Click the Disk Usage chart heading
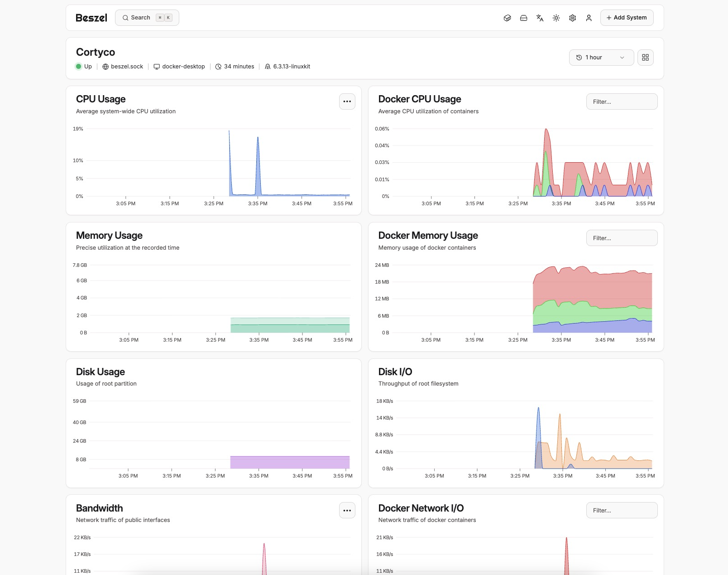728x575 pixels. pos(101,372)
